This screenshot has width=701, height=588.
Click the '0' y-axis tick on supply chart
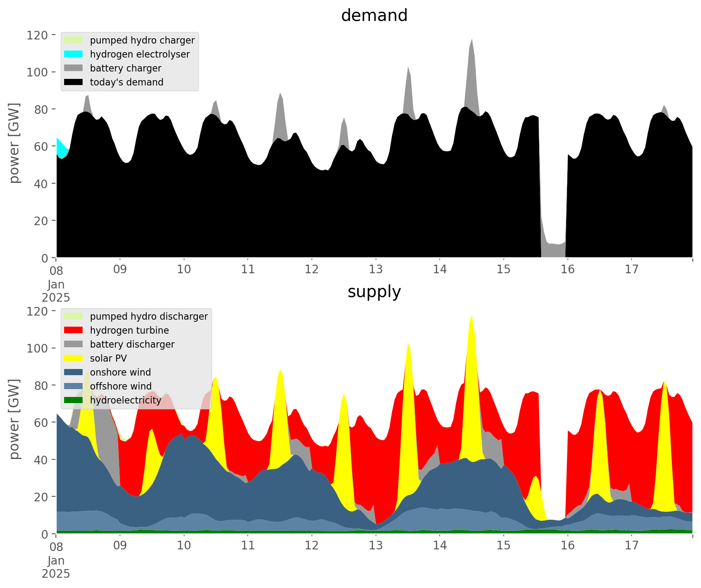[x=45, y=534]
